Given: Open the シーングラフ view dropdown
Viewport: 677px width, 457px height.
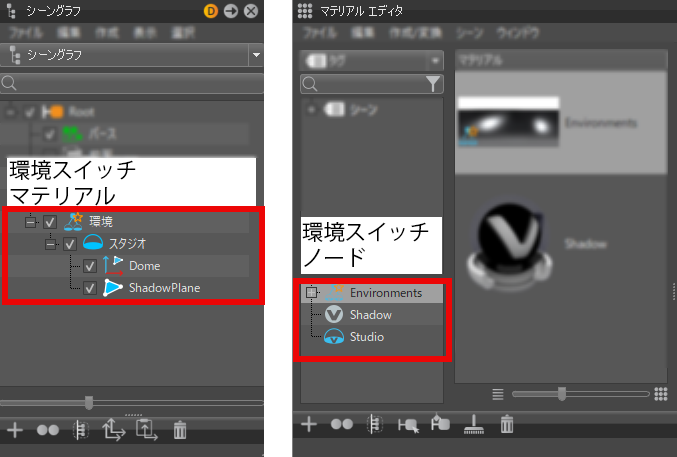Looking at the screenshot, I should pos(256,55).
